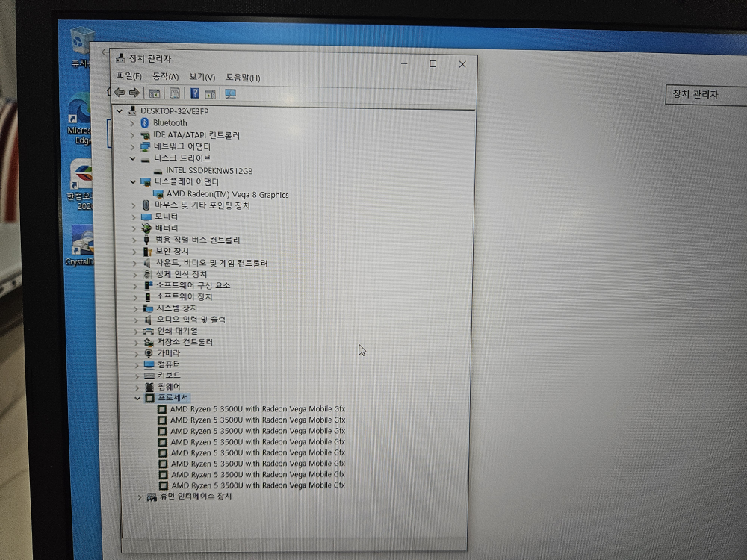Expand 마우스 및 기타 포인팅 장치
747x560 pixels.
pos(134,206)
